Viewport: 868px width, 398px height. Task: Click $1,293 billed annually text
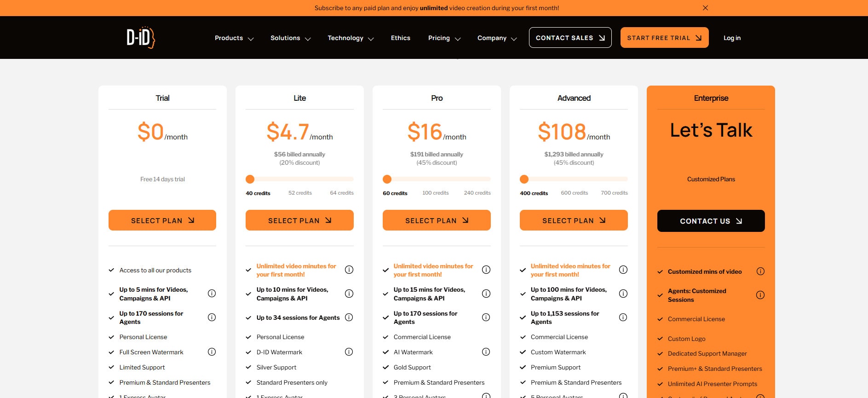point(574,154)
